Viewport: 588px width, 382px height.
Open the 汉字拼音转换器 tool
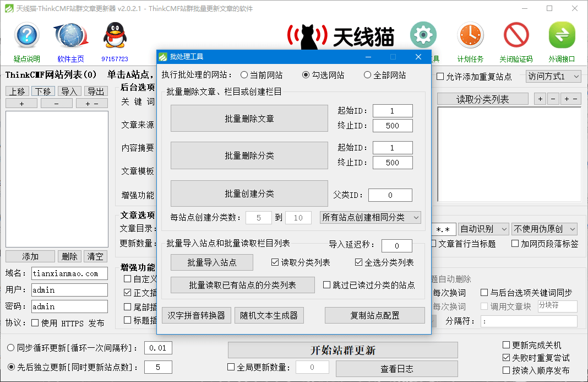pyautogui.click(x=196, y=315)
